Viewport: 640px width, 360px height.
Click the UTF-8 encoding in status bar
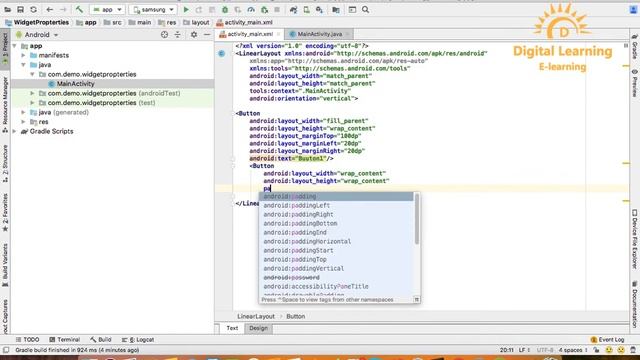click(x=545, y=350)
